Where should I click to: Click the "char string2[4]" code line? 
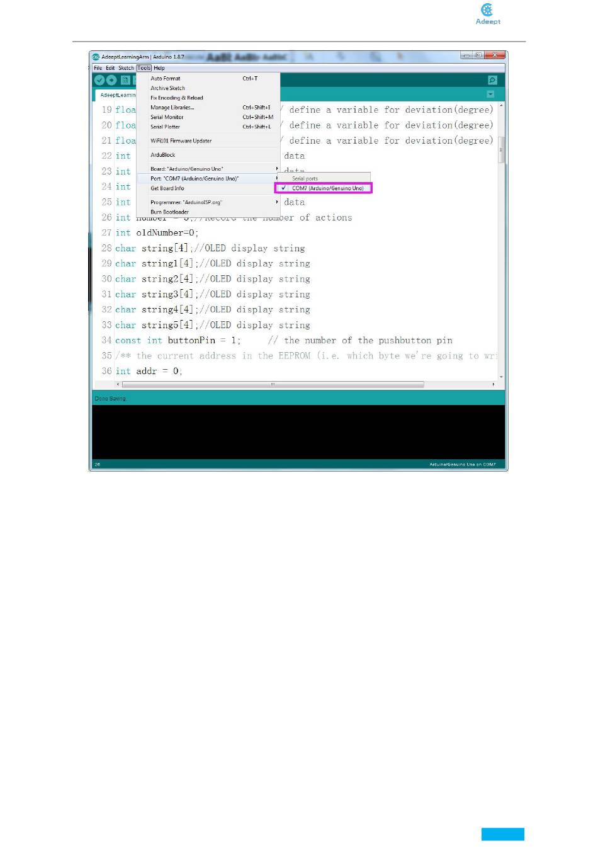point(213,279)
